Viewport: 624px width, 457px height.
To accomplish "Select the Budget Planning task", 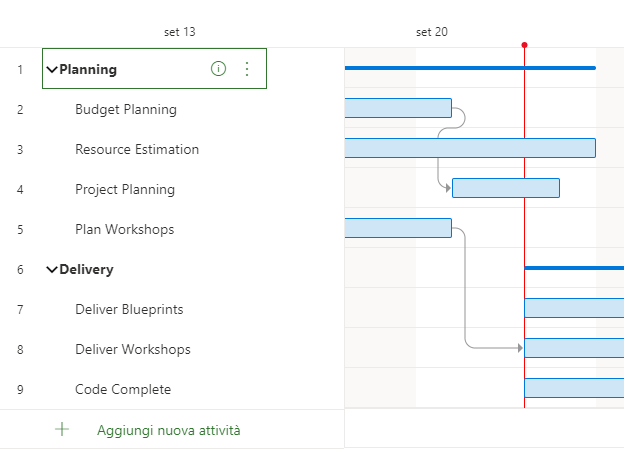I will pyautogui.click(x=126, y=109).
